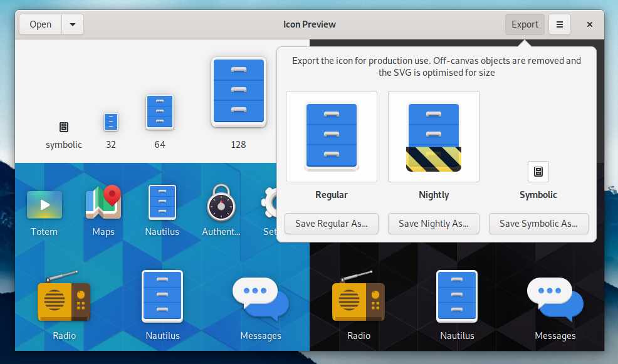Click Save Regular As… button
The image size is (618, 364).
coord(332,224)
